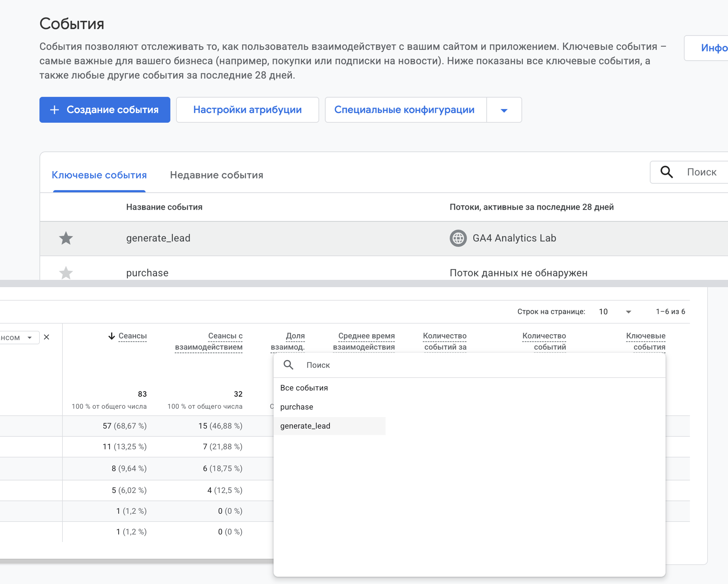Switch to the Недавние события tab

click(217, 175)
